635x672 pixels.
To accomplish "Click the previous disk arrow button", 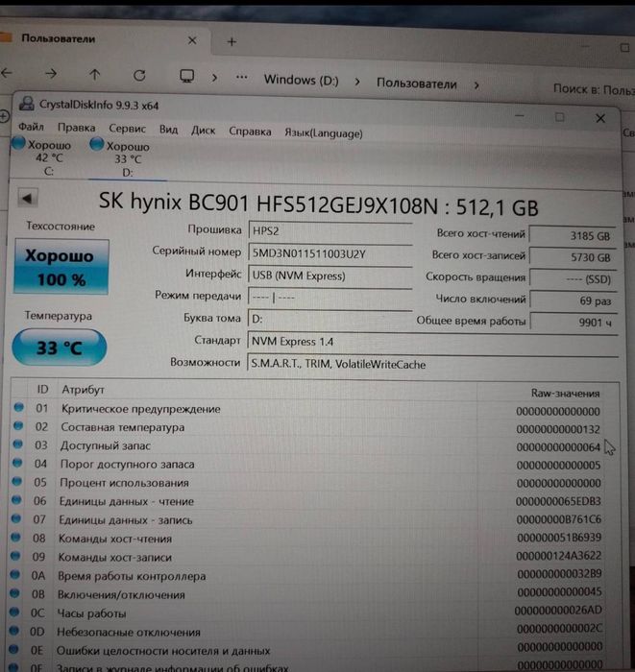I will click(28, 198).
